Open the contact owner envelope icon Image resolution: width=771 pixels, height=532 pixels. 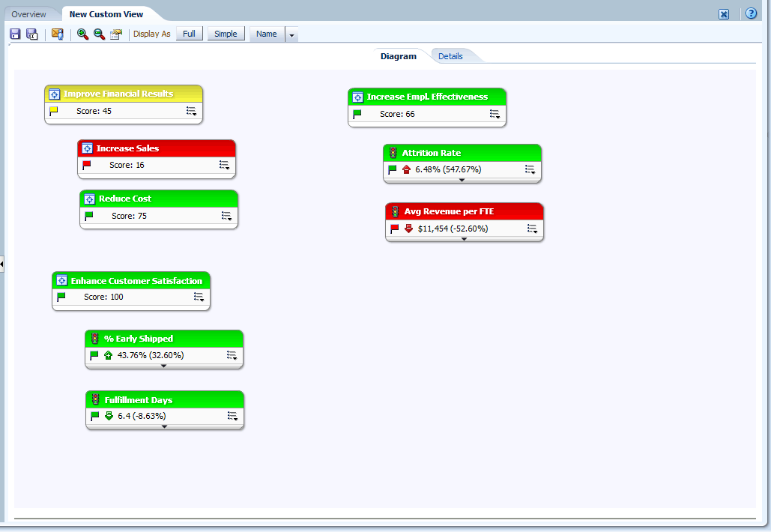click(x=58, y=34)
